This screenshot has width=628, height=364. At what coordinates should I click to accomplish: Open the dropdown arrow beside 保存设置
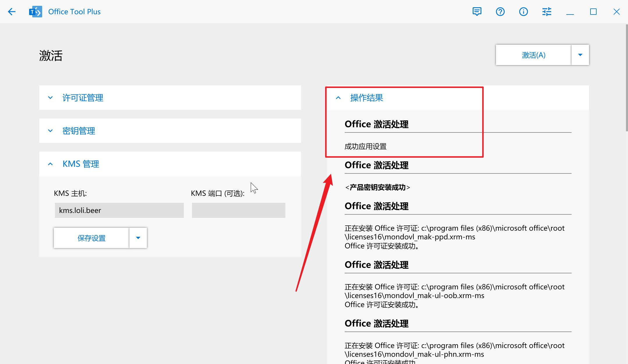pos(138,238)
